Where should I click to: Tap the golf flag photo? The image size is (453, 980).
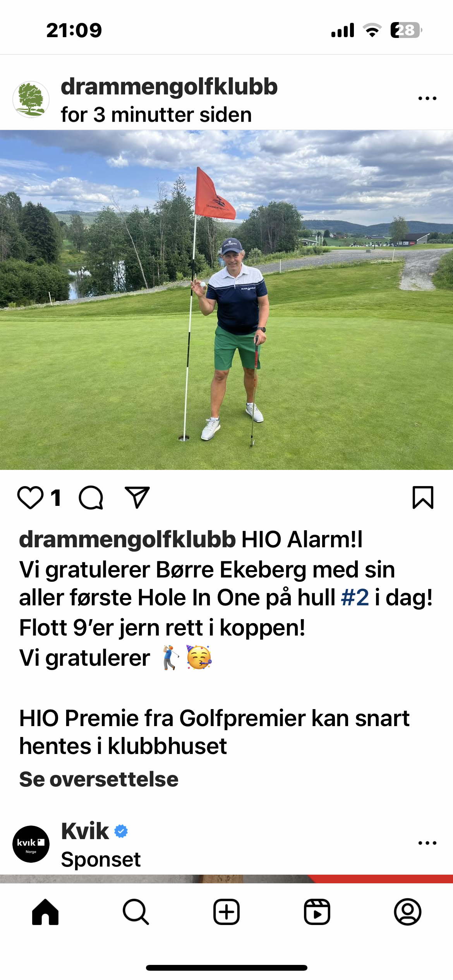[226, 300]
